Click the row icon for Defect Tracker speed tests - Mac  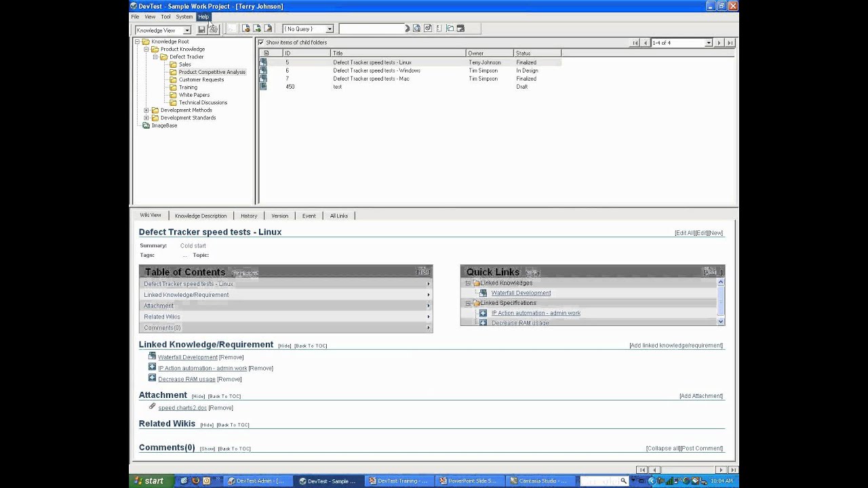click(x=264, y=79)
